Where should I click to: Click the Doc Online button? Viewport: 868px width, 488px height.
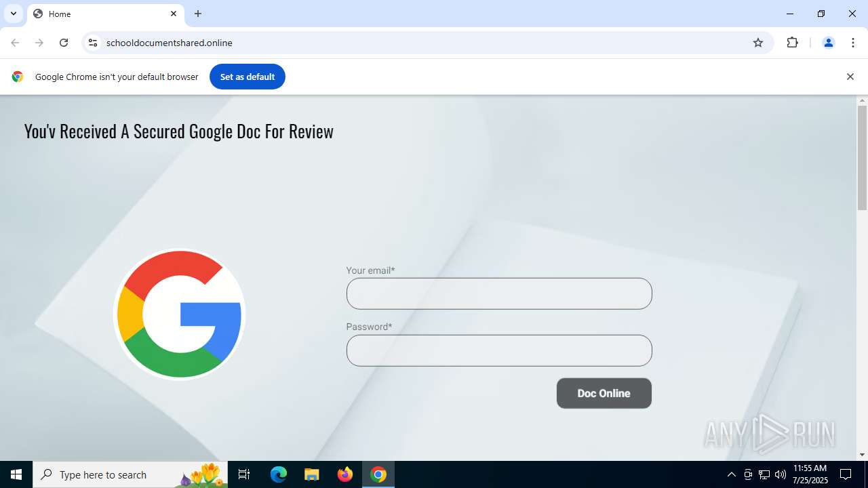pyautogui.click(x=604, y=393)
